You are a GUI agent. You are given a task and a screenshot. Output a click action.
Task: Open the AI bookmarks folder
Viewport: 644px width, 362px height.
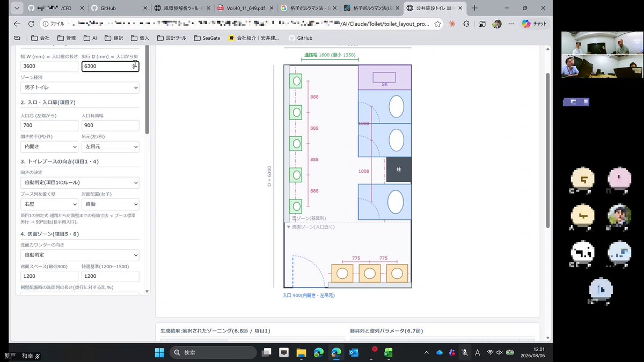tap(91, 38)
